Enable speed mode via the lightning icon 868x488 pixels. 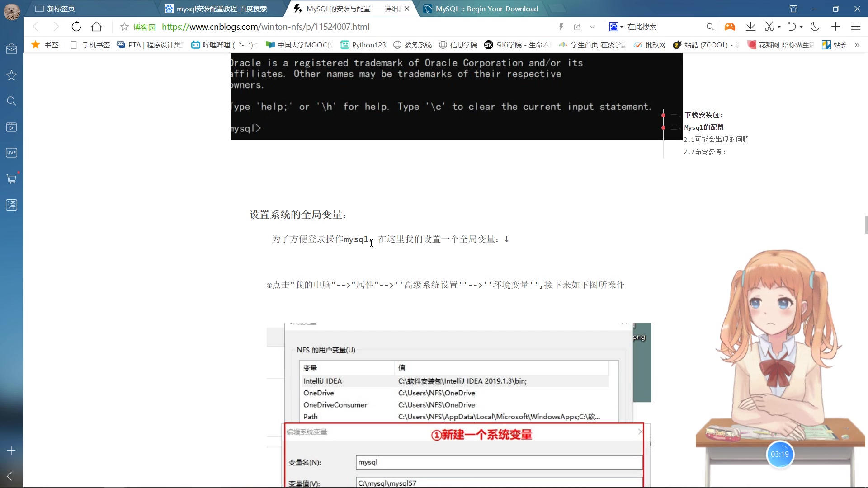[x=561, y=27]
